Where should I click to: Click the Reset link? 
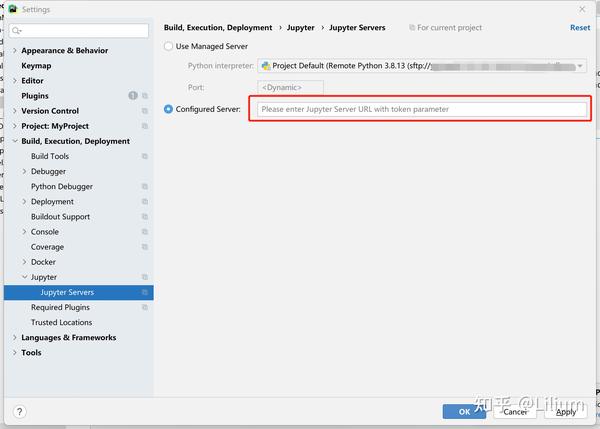(x=580, y=28)
